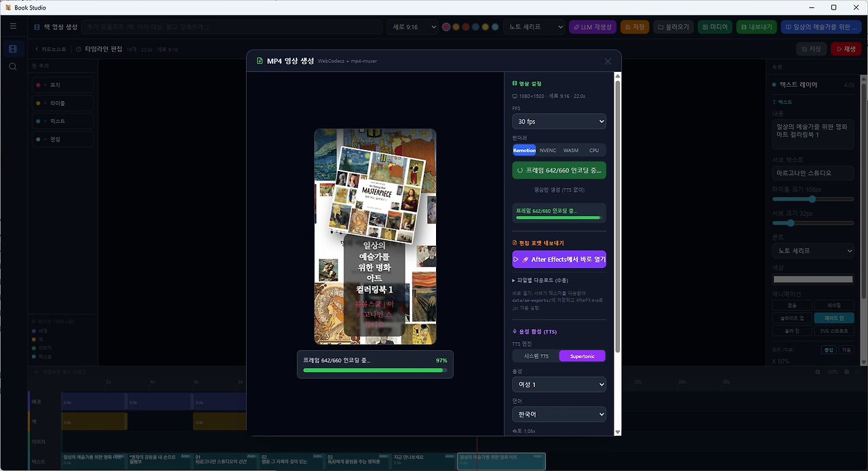Click the red 재생 play button
The height and width of the screenshot is (471, 868).
pos(846,49)
